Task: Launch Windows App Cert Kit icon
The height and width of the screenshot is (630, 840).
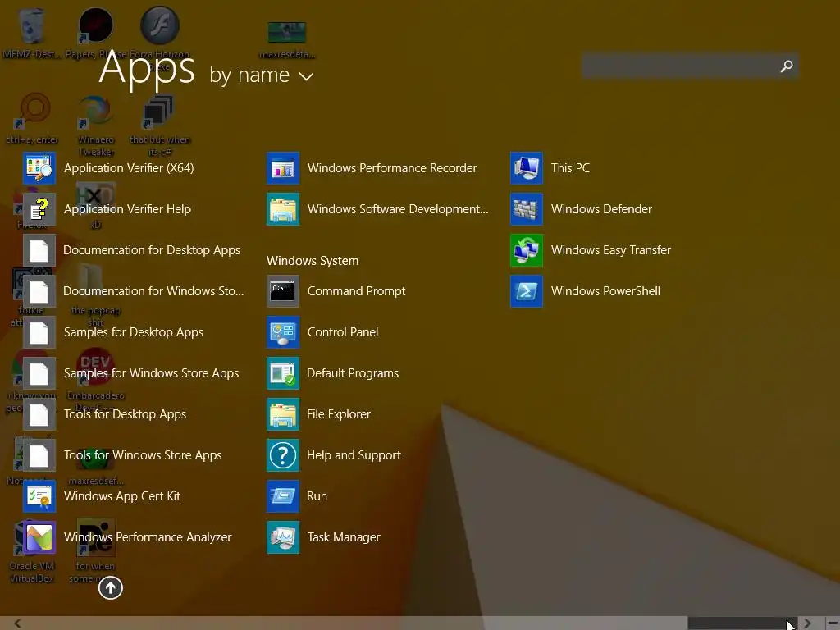Action: [x=39, y=496]
